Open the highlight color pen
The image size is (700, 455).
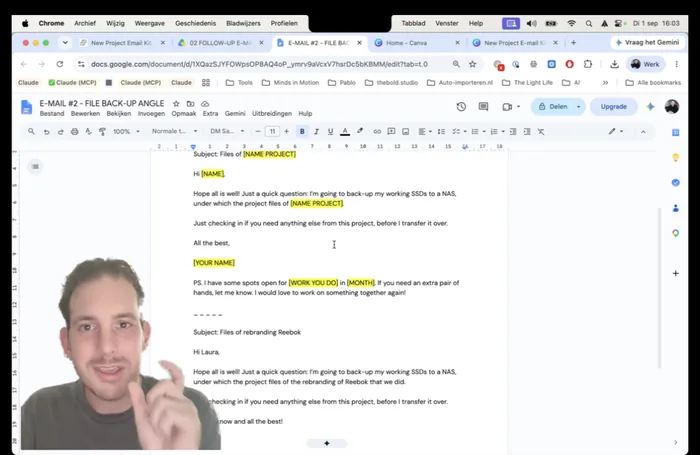(360, 131)
